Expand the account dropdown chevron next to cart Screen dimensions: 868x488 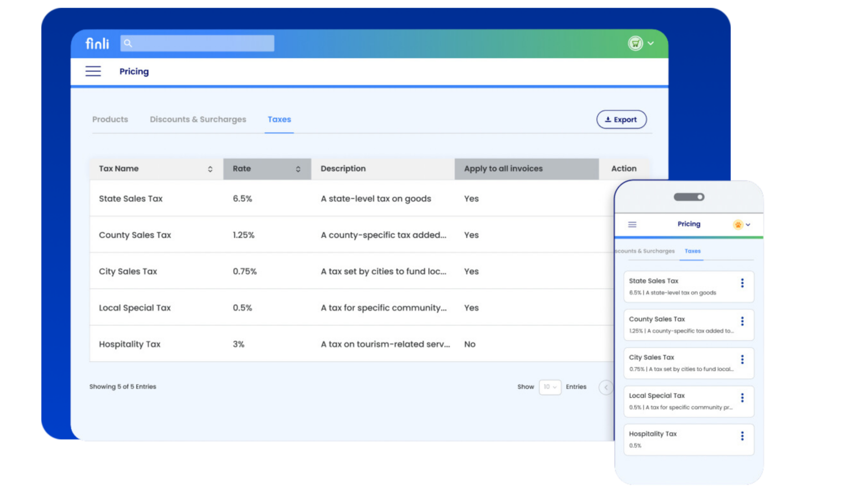click(650, 43)
